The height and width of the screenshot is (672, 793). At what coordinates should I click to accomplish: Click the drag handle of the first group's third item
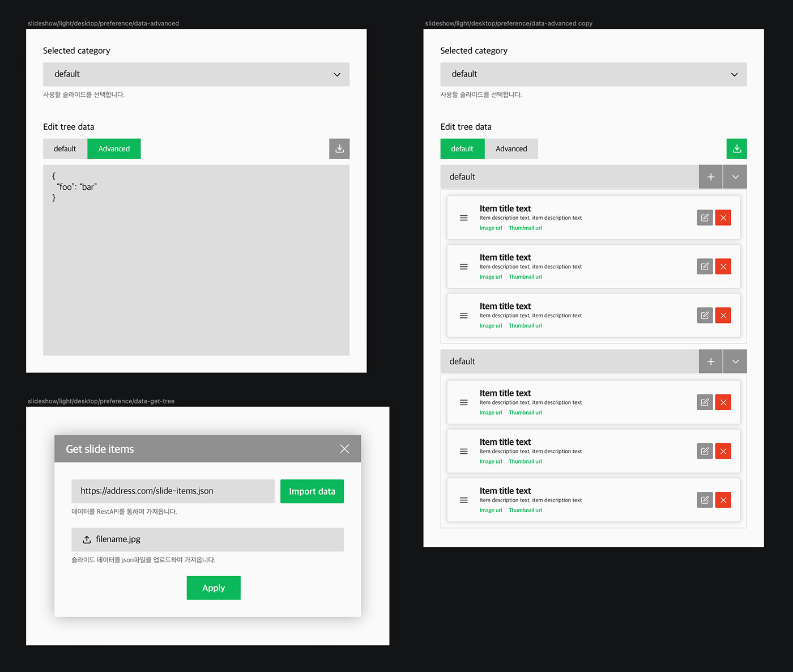pyautogui.click(x=463, y=316)
